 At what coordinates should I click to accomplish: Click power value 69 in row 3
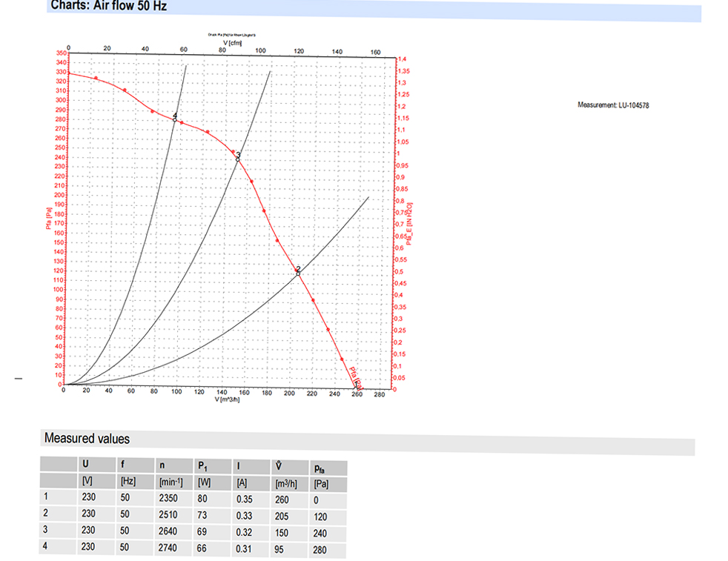[202, 532]
